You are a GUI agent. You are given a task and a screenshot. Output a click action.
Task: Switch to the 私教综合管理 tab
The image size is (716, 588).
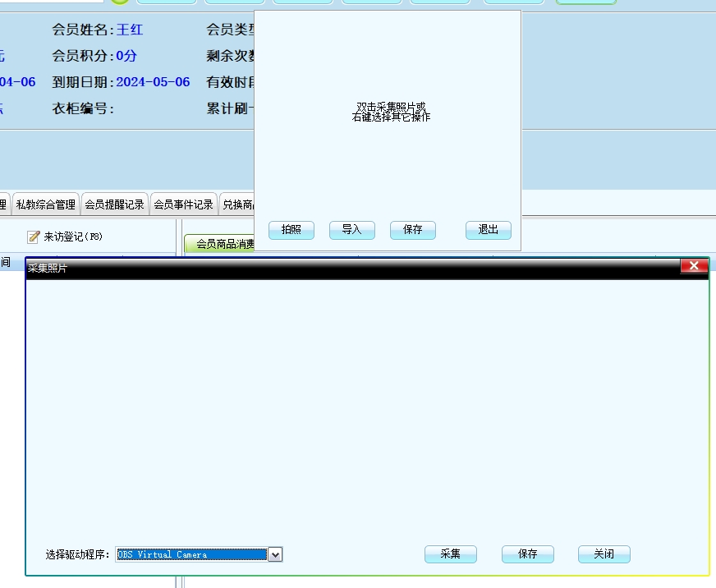[46, 204]
